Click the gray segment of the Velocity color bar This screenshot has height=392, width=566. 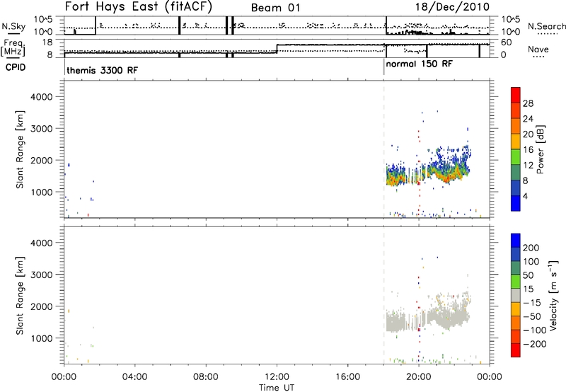point(516,296)
